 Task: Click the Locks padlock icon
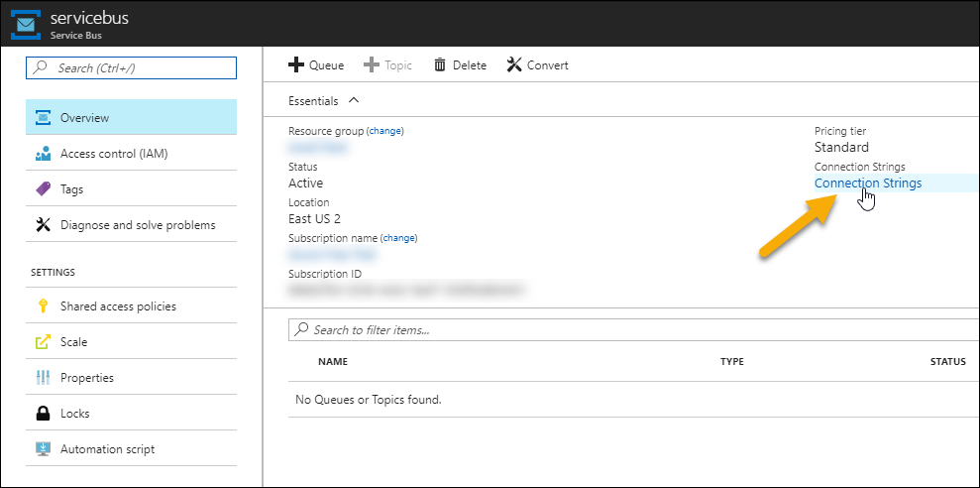(x=43, y=414)
